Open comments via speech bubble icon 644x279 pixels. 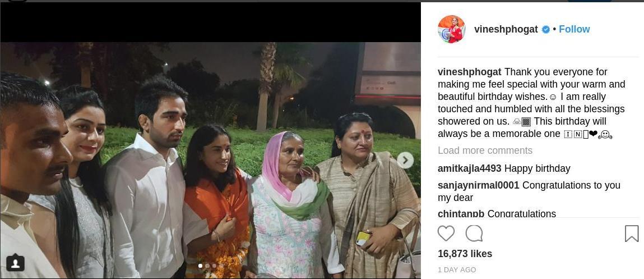(474, 234)
